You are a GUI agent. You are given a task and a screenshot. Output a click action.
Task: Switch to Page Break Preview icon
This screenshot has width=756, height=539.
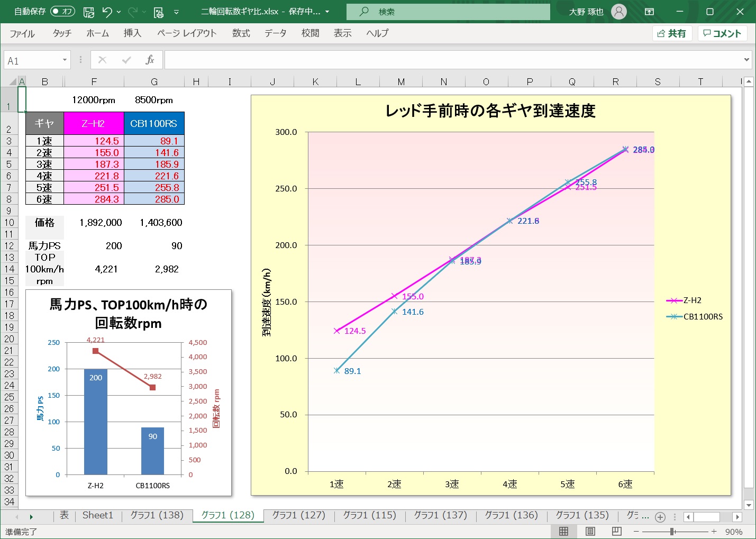616,531
